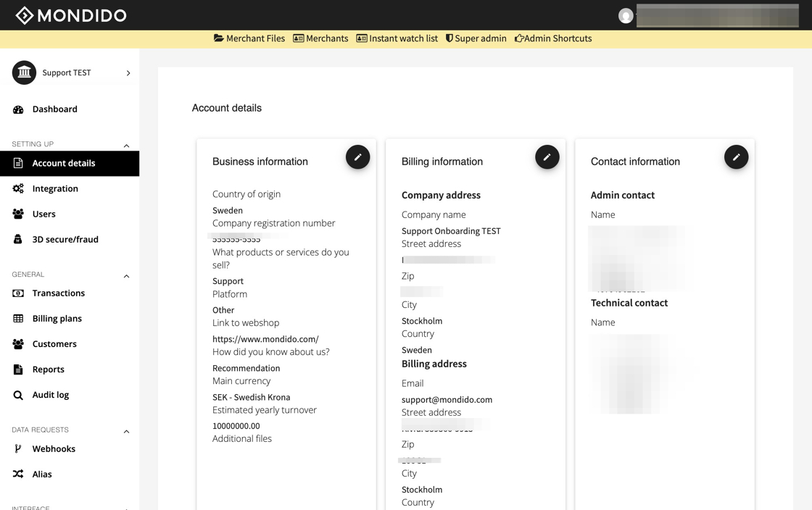
Task: Expand the Support TEST account chevron
Action: (128, 73)
